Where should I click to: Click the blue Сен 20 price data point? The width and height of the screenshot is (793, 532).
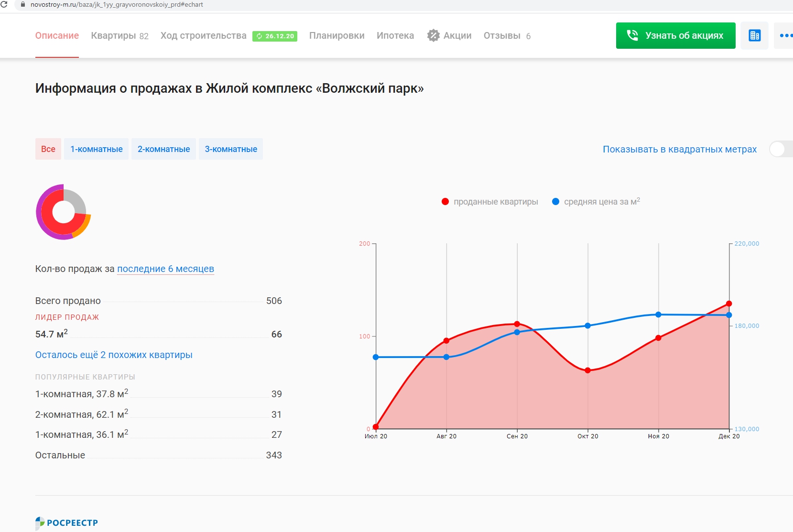click(x=517, y=332)
